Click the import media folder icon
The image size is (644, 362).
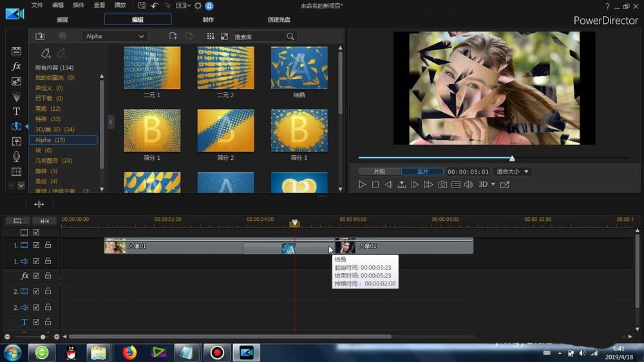40,36
